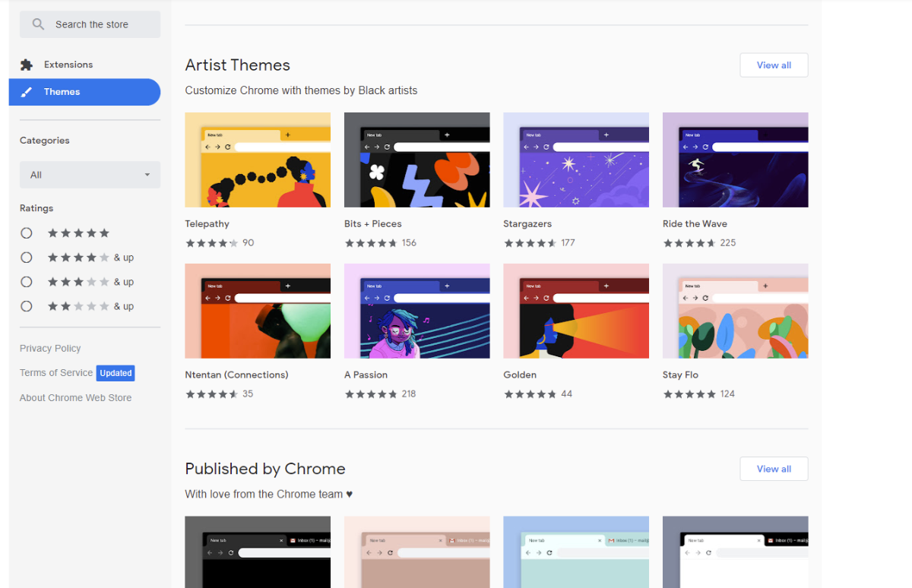Viewport: 912px width, 588px height.
Task: Open the Telepathy theme thumbnail
Action: [x=258, y=160]
